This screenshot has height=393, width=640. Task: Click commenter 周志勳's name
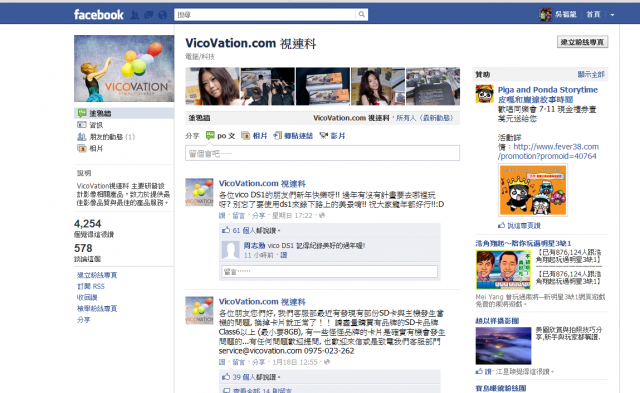point(254,245)
